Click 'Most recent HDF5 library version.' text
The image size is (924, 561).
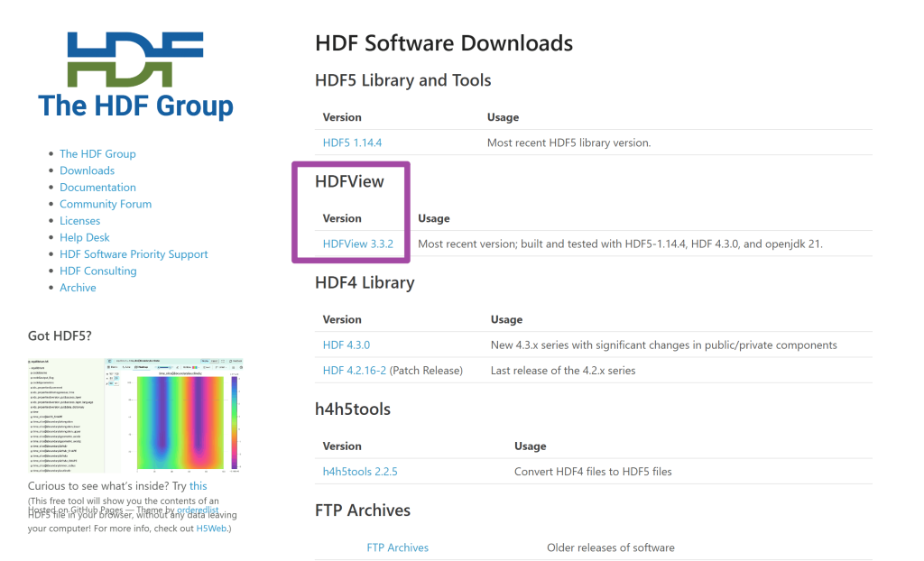569,143
